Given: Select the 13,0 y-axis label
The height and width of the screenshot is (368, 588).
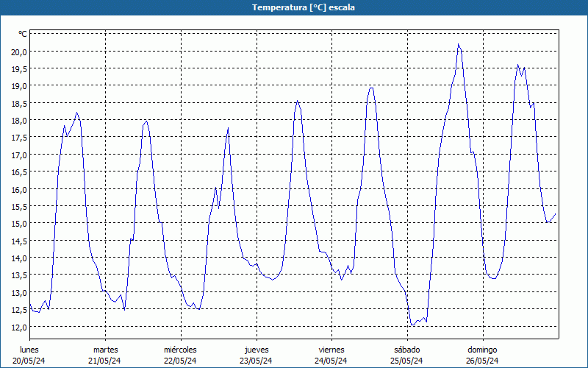Looking at the screenshot, I should (19, 293).
